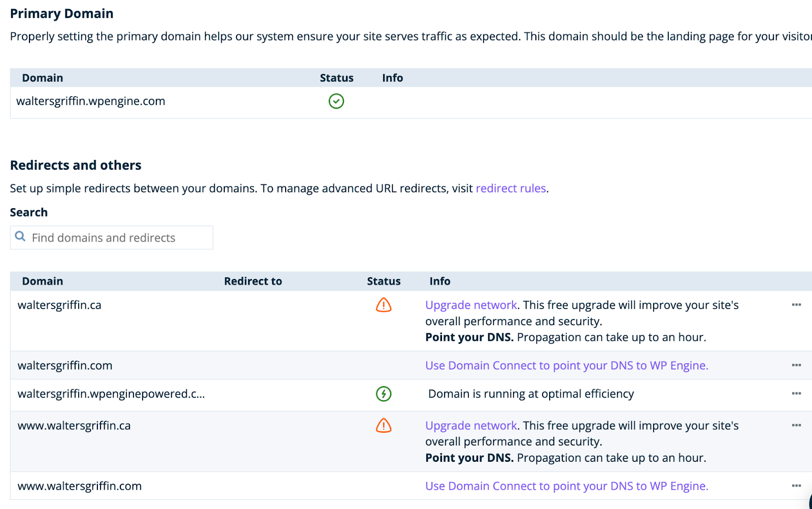Select the www.waltersgriffin.com domain name
812x509 pixels.
(x=80, y=486)
